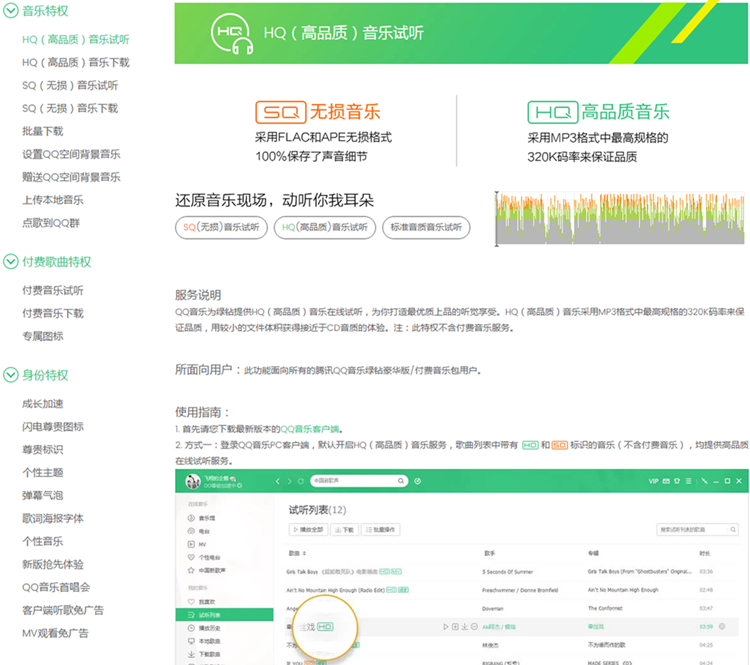Click play icon on highlighted song row
The width and height of the screenshot is (750, 665).
[x=446, y=627]
